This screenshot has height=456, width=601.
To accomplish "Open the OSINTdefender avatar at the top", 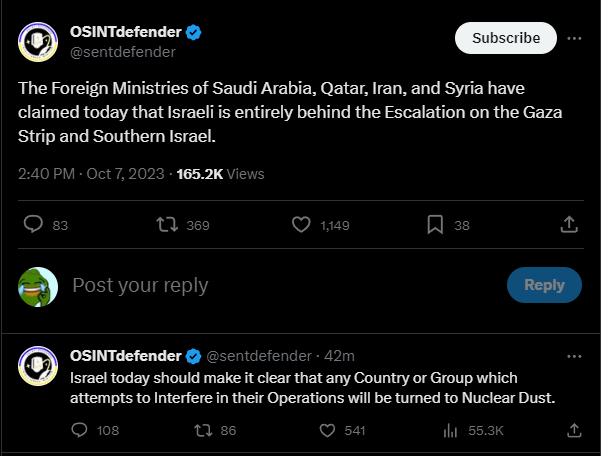I will click(x=38, y=41).
